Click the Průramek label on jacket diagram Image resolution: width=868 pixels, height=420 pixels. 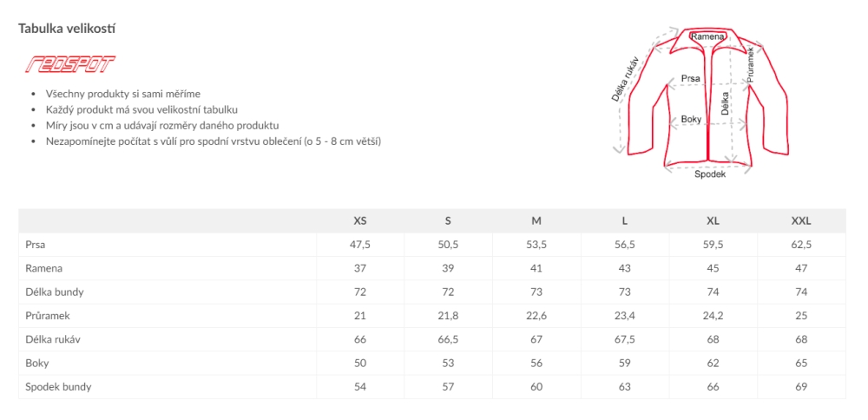coord(751,65)
